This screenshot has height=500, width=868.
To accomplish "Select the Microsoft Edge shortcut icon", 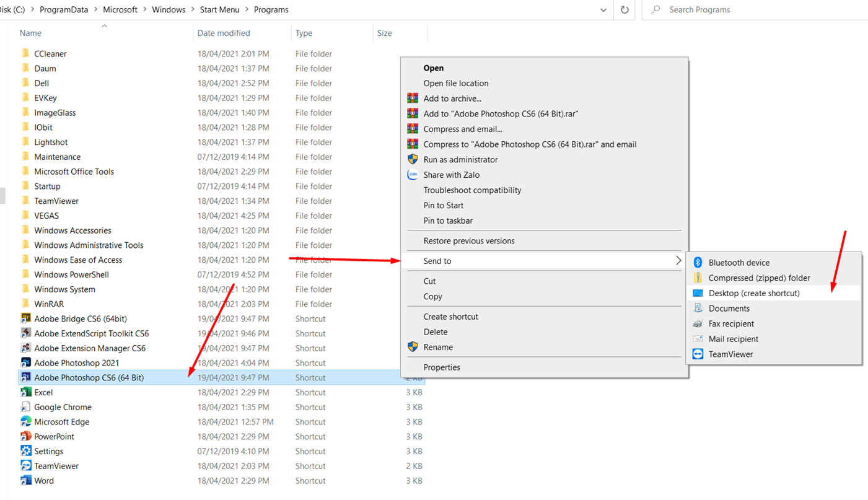I will [x=25, y=421].
